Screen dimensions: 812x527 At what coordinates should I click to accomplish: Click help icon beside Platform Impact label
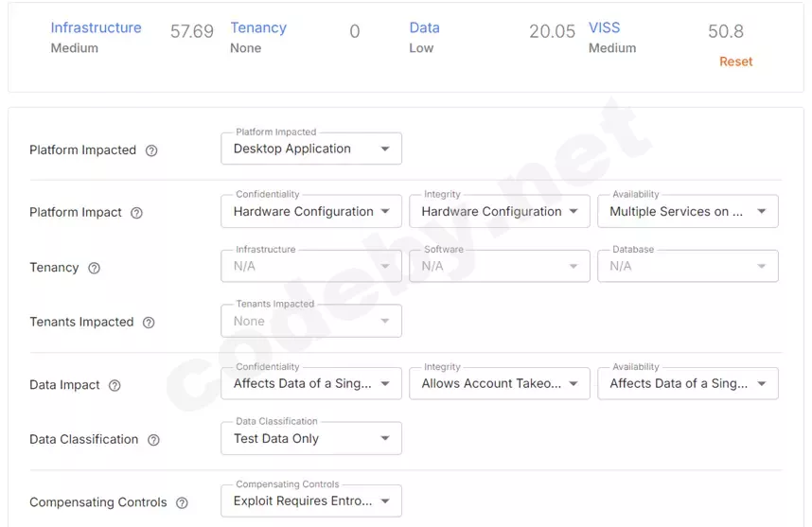[x=136, y=213]
